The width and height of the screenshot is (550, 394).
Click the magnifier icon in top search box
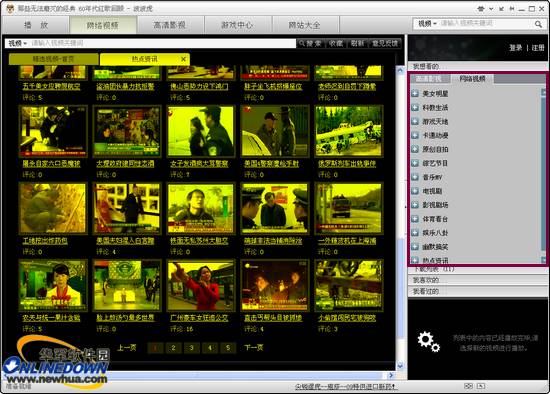click(x=538, y=24)
